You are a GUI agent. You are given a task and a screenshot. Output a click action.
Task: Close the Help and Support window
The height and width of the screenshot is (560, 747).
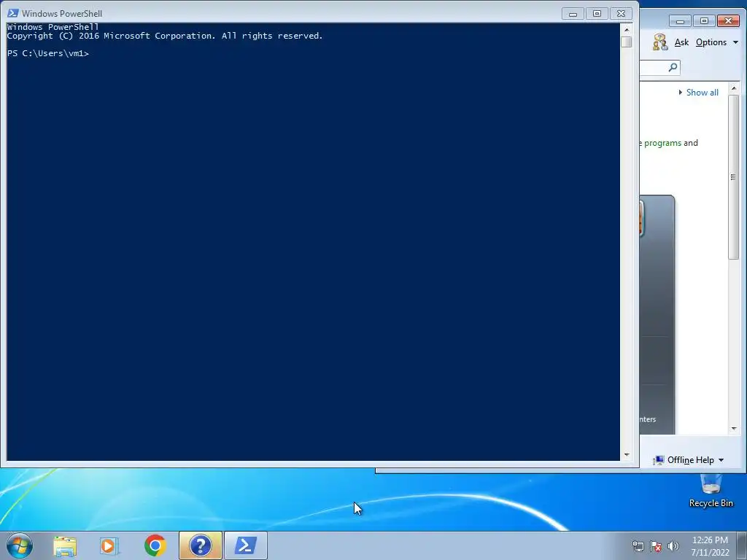(729, 21)
